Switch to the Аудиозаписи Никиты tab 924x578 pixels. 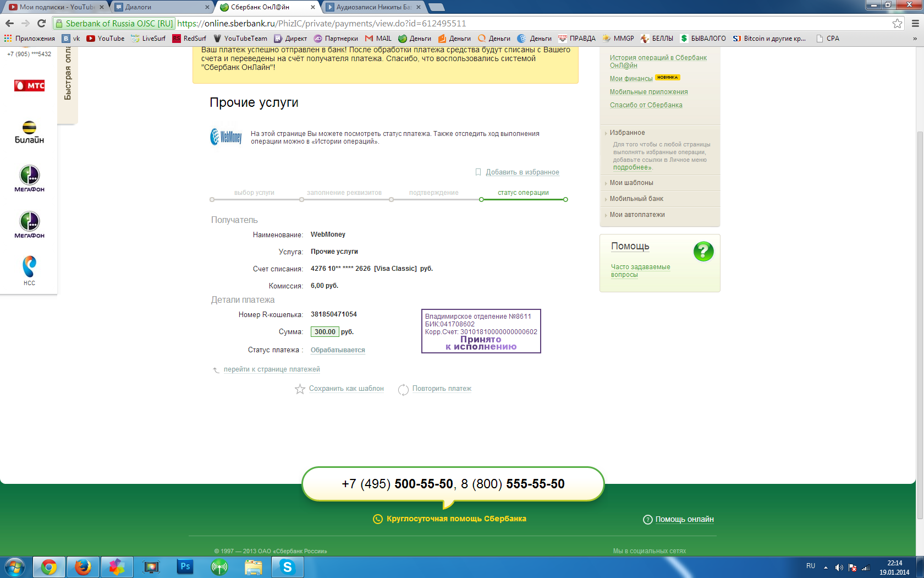pyautogui.click(x=373, y=7)
